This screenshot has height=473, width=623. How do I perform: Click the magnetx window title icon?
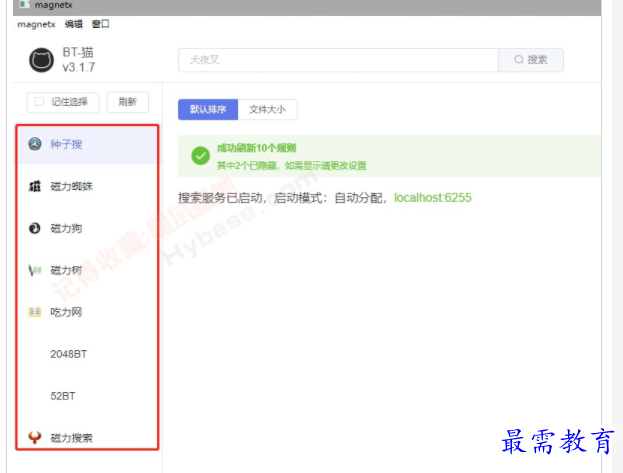[25, 4]
